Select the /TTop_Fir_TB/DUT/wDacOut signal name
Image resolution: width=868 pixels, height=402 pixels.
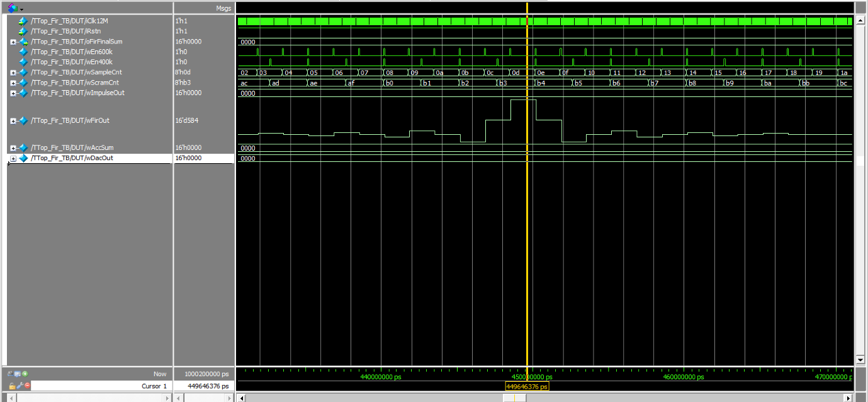pos(72,158)
